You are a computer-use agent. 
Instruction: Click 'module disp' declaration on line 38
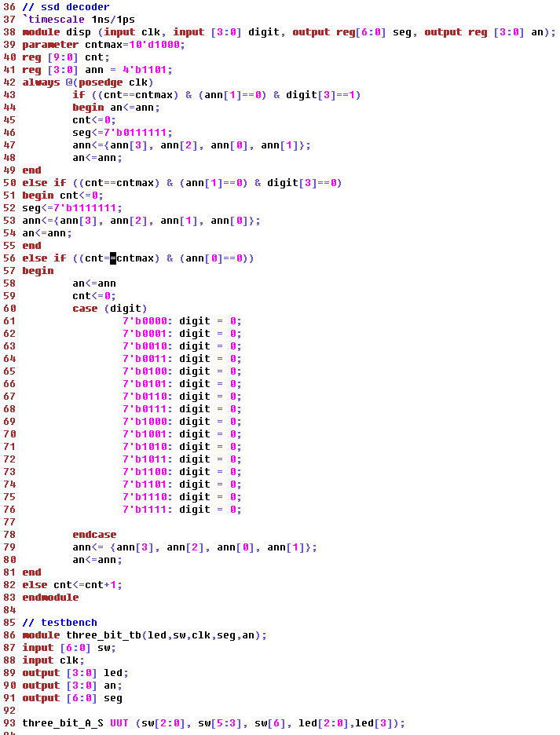click(288, 32)
